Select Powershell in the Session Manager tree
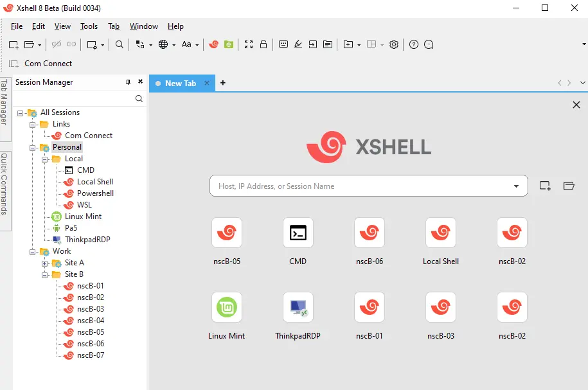The image size is (588, 390). tap(95, 193)
